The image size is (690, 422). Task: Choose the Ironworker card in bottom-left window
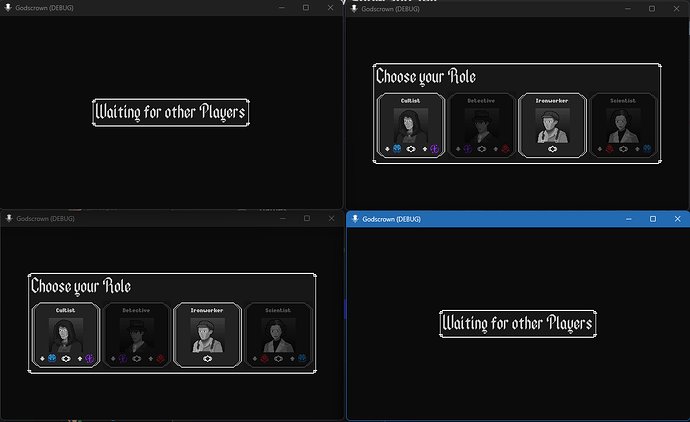tap(207, 337)
